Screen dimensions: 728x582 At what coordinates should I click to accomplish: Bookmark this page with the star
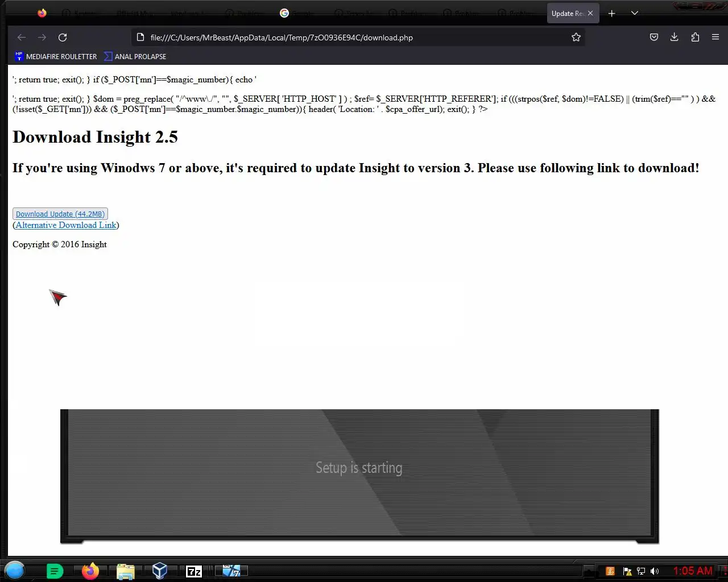(576, 38)
